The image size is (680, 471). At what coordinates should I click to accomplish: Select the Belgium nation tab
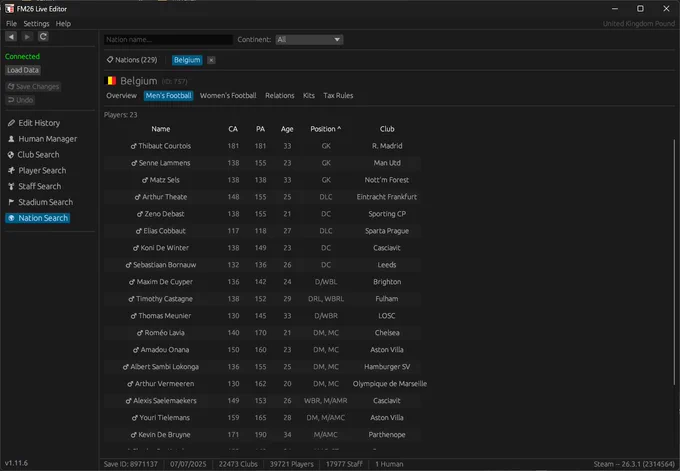187,60
